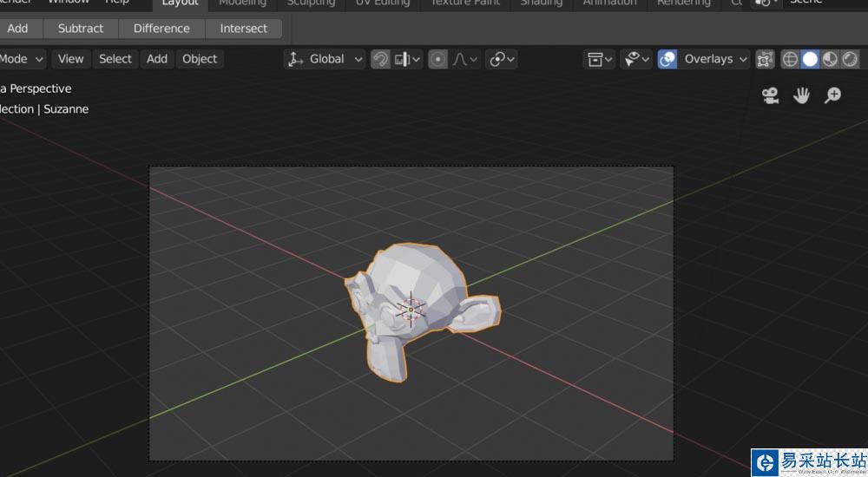Open the object Mode dropdown
The image size is (868, 477).
point(23,59)
